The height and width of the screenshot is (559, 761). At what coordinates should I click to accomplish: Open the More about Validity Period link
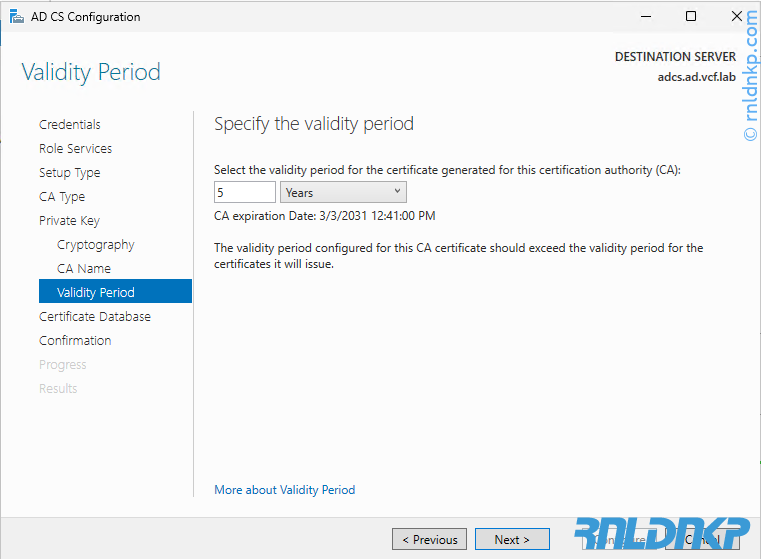(285, 490)
